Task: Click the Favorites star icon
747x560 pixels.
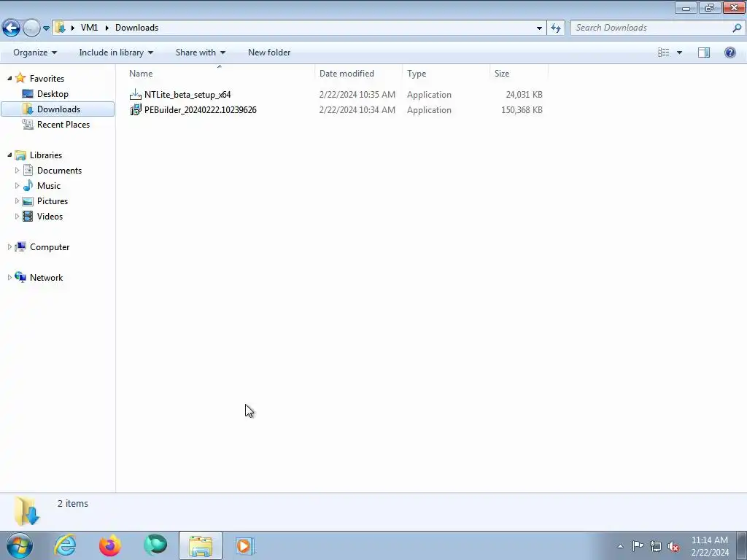Action: [x=20, y=78]
